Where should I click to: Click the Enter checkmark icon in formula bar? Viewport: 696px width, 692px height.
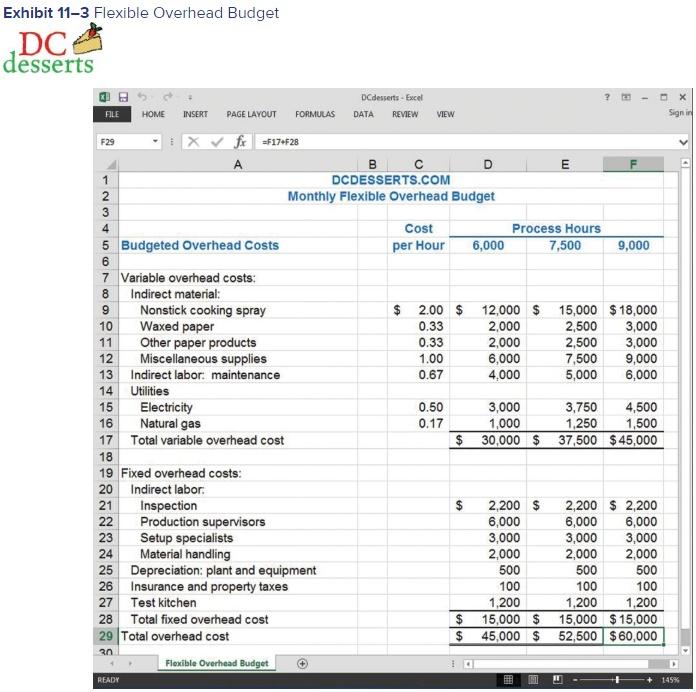pyautogui.click(x=217, y=142)
